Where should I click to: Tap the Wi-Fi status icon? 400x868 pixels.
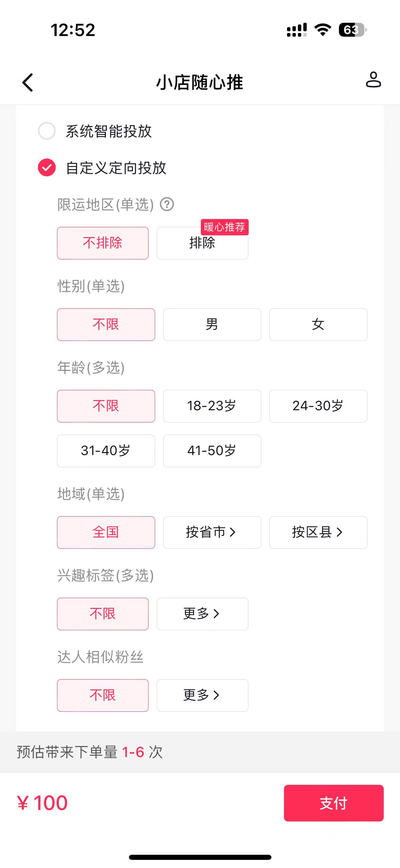(323, 30)
